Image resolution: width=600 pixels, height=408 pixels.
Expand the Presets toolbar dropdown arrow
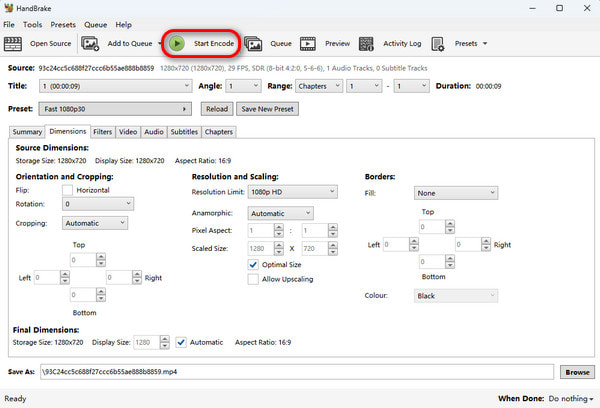click(x=485, y=44)
